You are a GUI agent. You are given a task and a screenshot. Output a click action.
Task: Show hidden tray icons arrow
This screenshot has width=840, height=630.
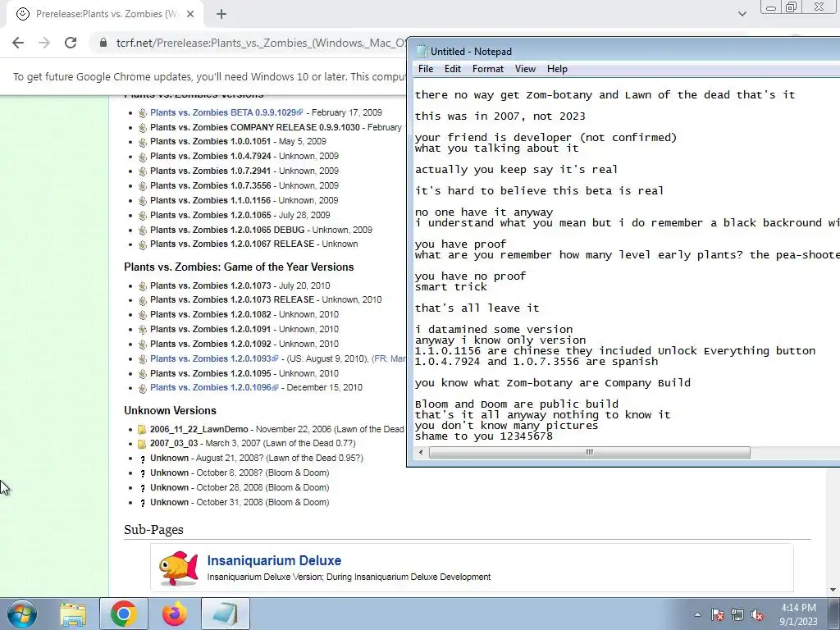(x=697, y=614)
